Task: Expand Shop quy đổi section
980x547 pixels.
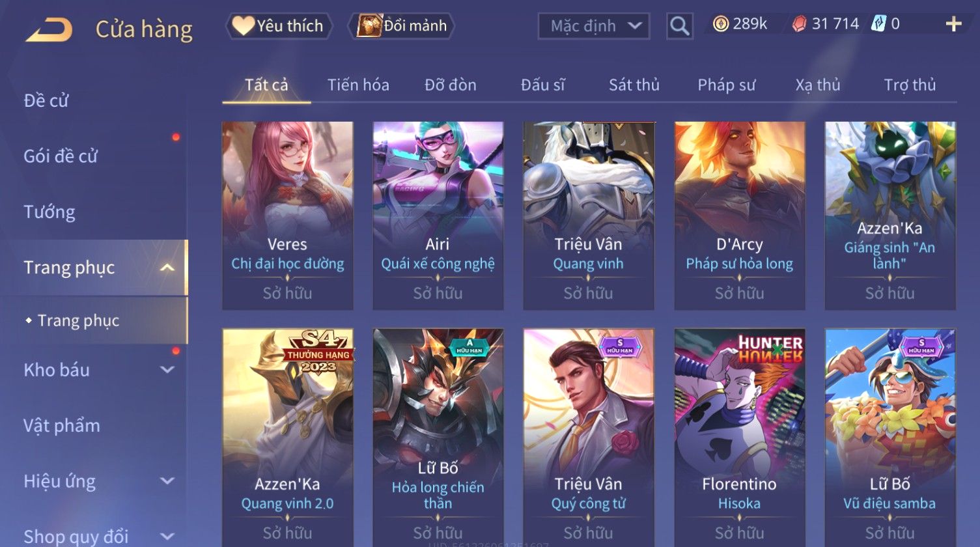Action: tap(167, 537)
